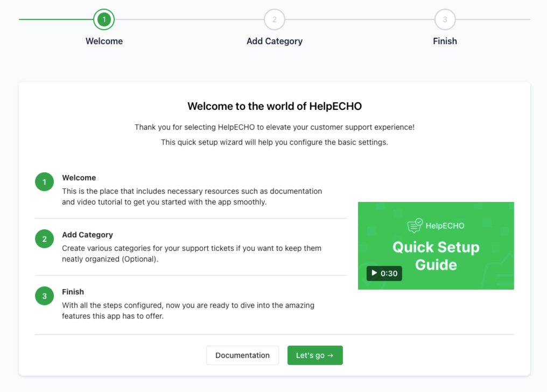Click the green number 3 badge in the list
Image resolution: width=547 pixels, height=392 pixels.
pyautogui.click(x=45, y=296)
